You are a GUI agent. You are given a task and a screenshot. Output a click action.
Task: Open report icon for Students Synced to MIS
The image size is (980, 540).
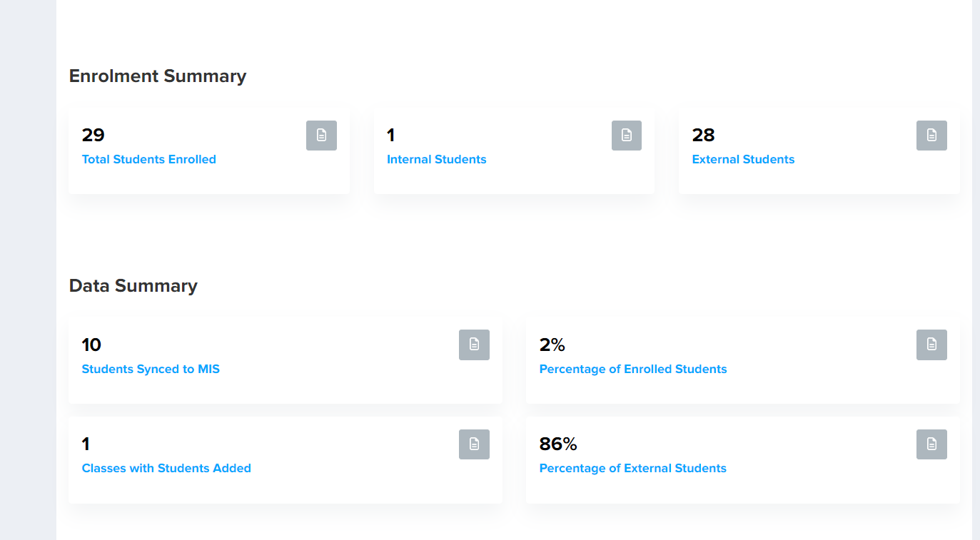click(474, 345)
